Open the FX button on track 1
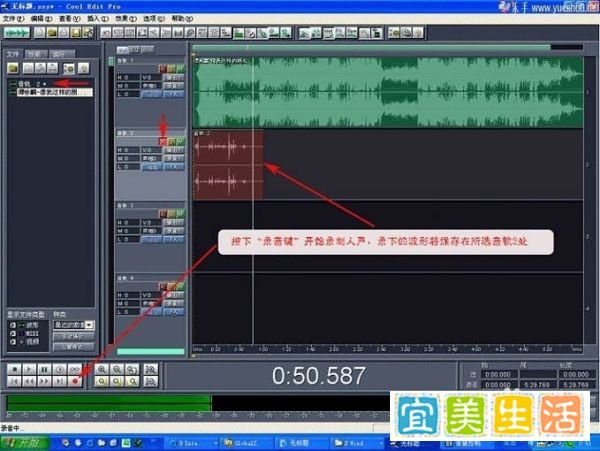The image size is (600, 451). click(x=174, y=94)
